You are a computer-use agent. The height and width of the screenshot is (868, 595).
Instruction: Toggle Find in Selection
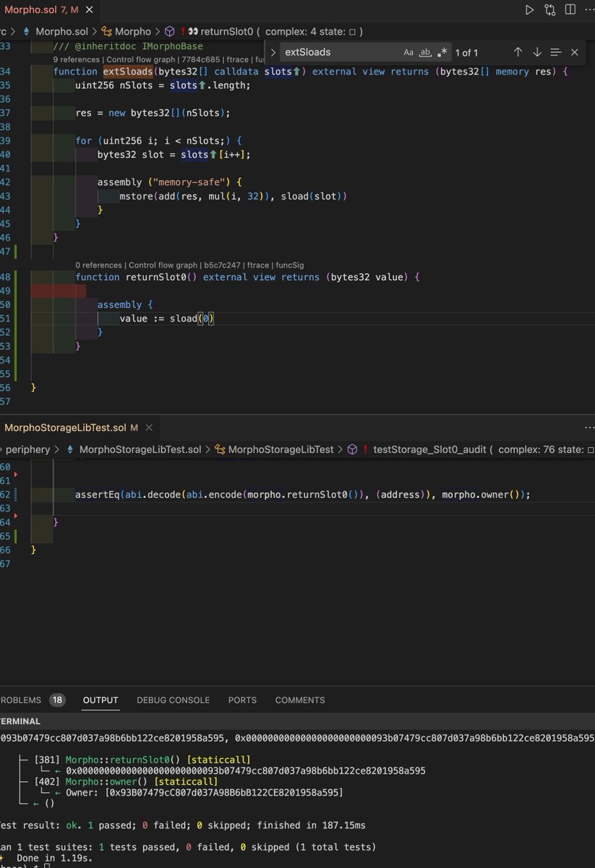(x=556, y=52)
